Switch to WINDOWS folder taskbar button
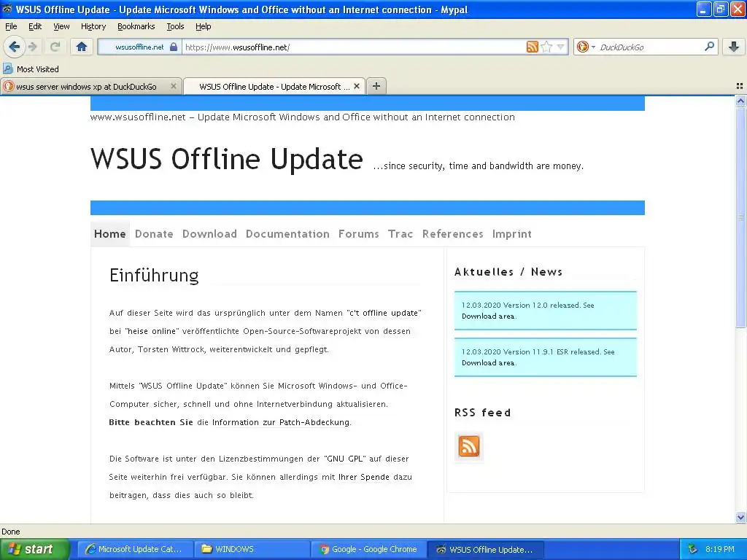Image resolution: width=747 pixels, height=560 pixels. click(252, 549)
